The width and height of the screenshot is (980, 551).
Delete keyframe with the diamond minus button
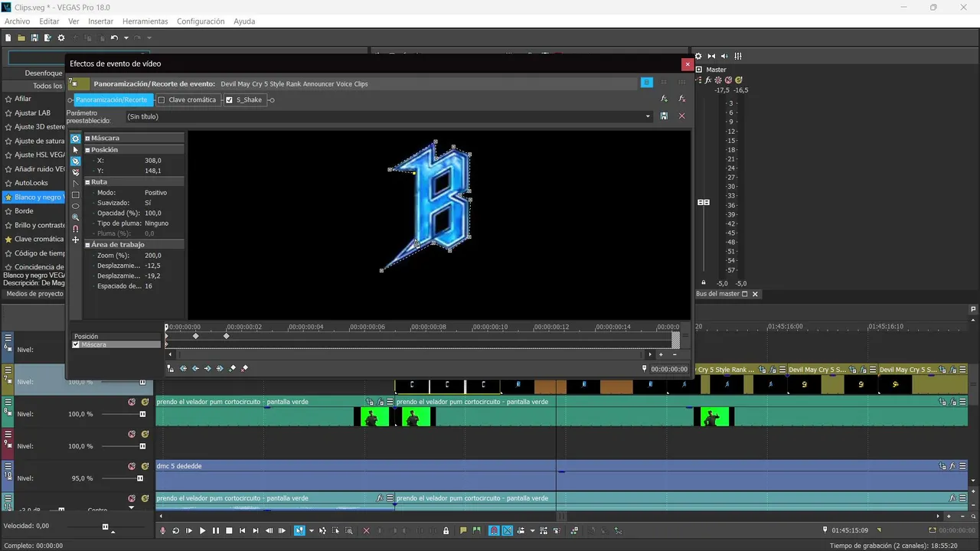pyautogui.click(x=245, y=368)
